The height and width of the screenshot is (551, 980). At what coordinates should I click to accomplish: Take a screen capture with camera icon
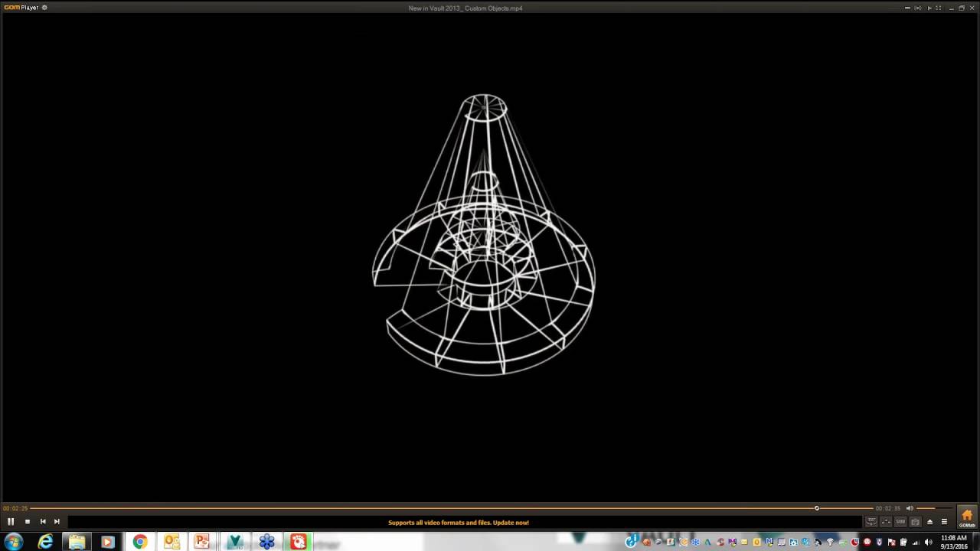tap(915, 522)
